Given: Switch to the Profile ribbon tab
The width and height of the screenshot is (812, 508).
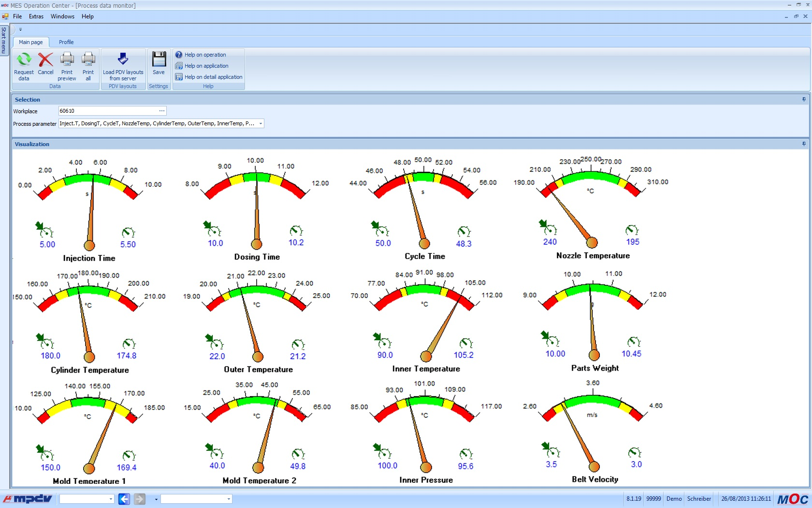Looking at the screenshot, I should coord(66,42).
